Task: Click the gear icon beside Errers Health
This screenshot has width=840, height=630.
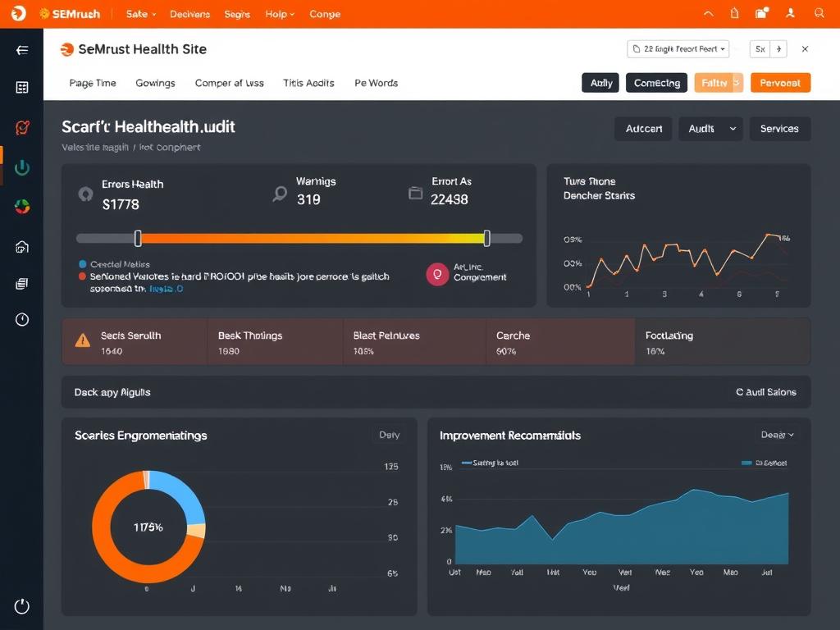Action: [x=85, y=194]
